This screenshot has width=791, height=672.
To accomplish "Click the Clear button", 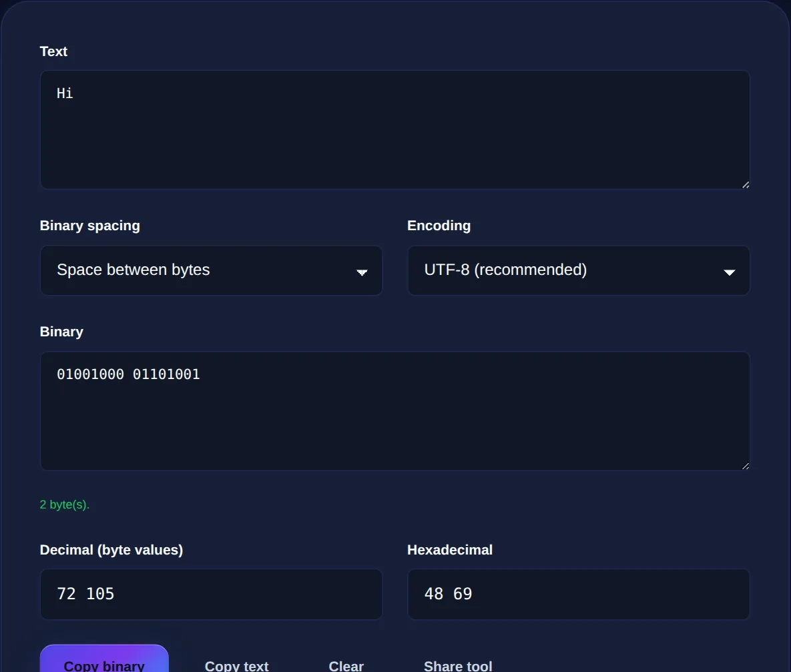I will (x=346, y=666).
